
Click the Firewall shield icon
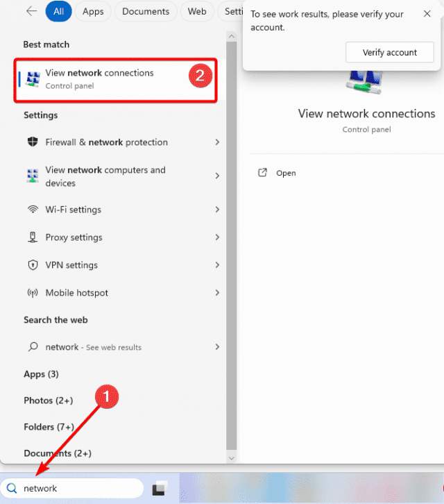33,142
